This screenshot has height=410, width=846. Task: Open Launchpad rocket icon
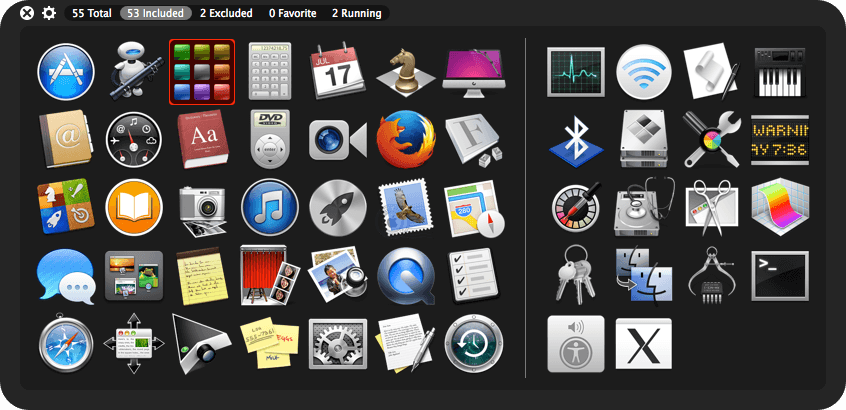[x=338, y=207]
